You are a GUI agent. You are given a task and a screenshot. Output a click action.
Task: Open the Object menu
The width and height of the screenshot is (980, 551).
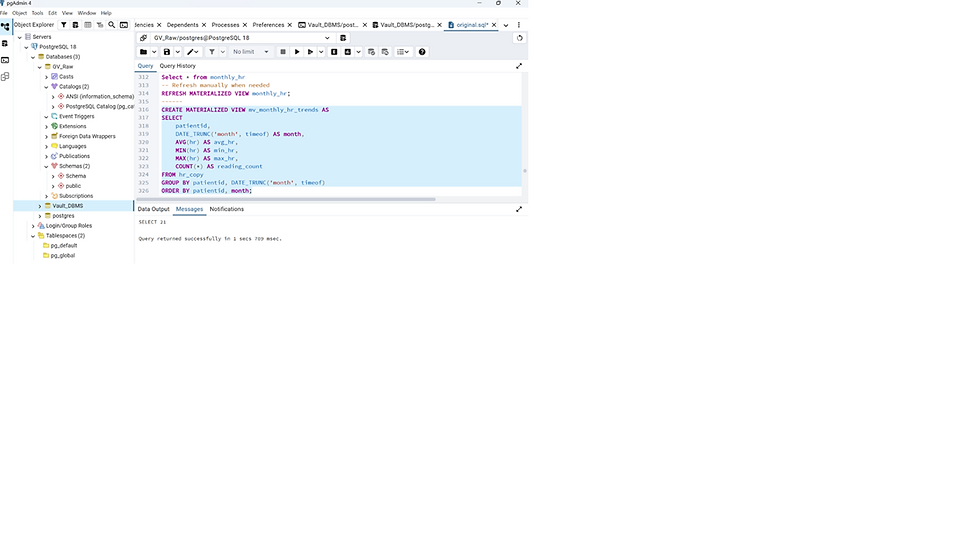tap(19, 12)
